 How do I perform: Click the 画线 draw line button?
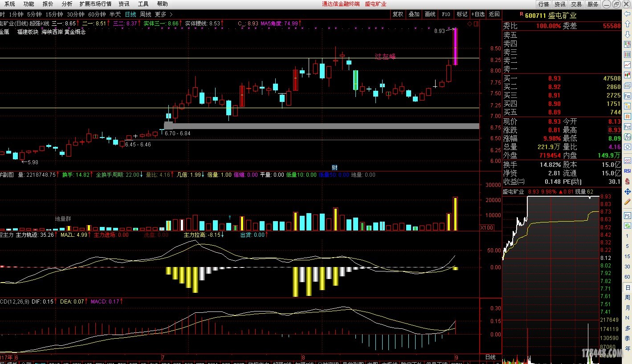(430, 14)
